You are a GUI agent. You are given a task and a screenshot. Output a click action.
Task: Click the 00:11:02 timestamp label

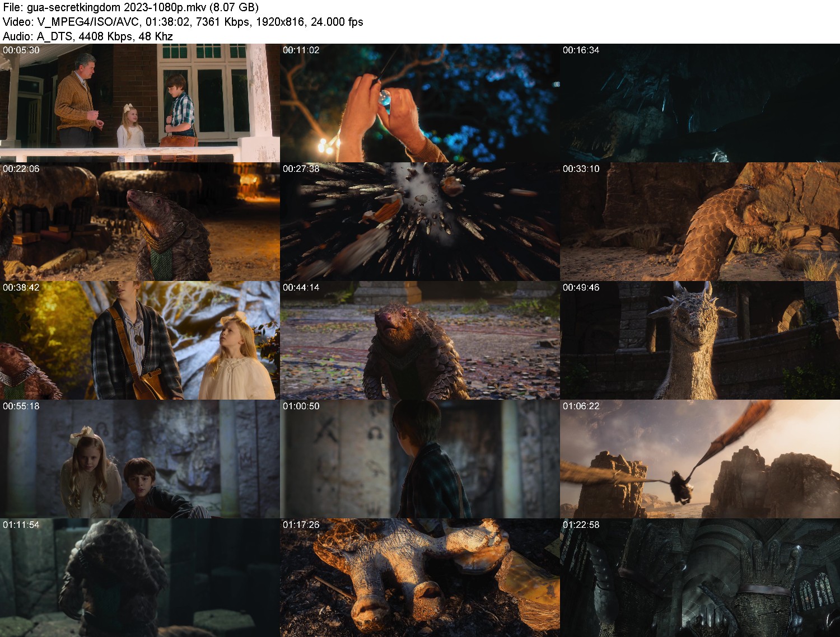coord(301,50)
